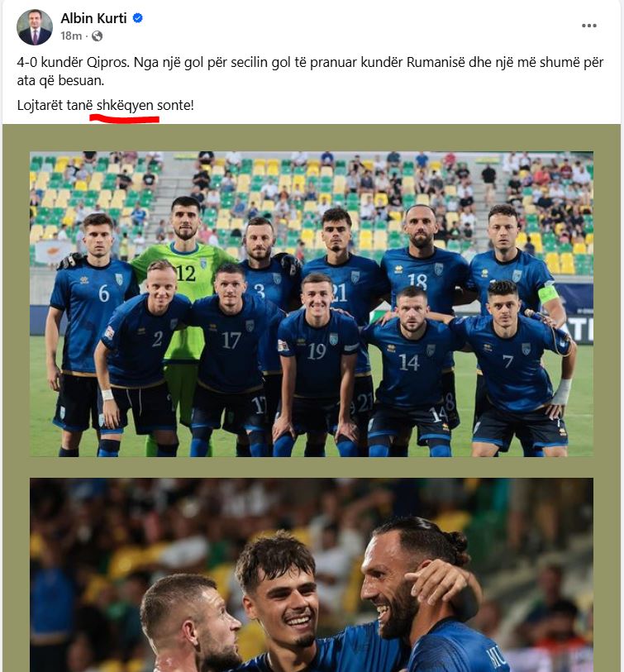Click the goalkeeper's green number 12 jersey
Viewport: 624px width, 672px height.
click(x=188, y=274)
